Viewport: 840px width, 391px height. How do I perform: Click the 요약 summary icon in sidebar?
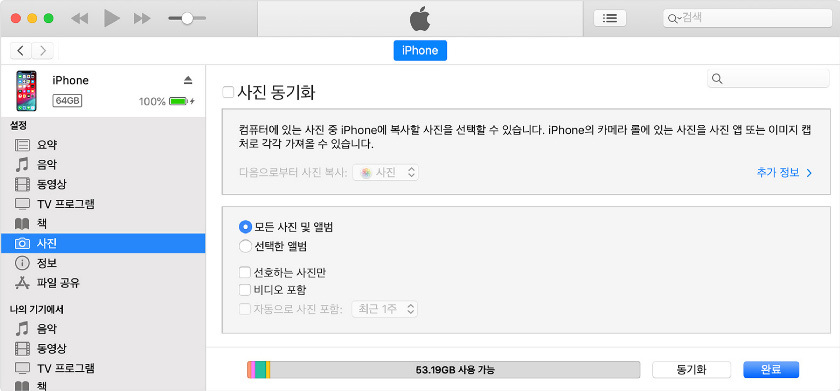[x=22, y=145]
